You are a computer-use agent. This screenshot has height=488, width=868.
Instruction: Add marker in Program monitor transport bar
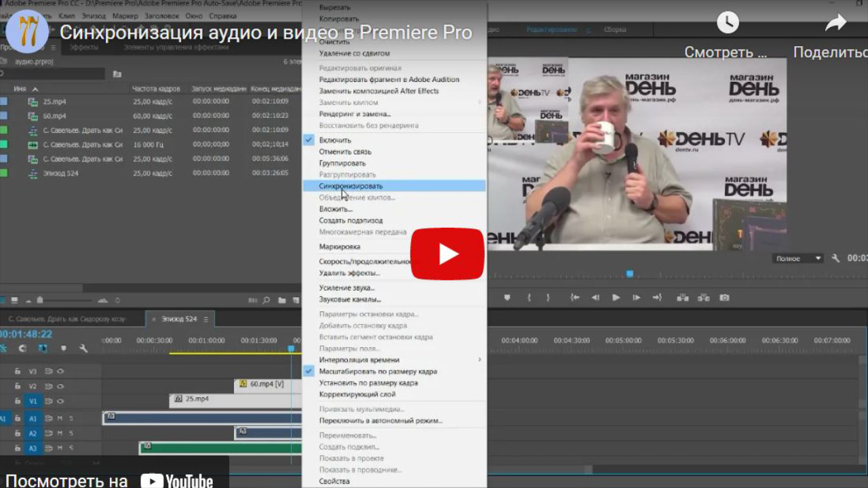click(507, 298)
